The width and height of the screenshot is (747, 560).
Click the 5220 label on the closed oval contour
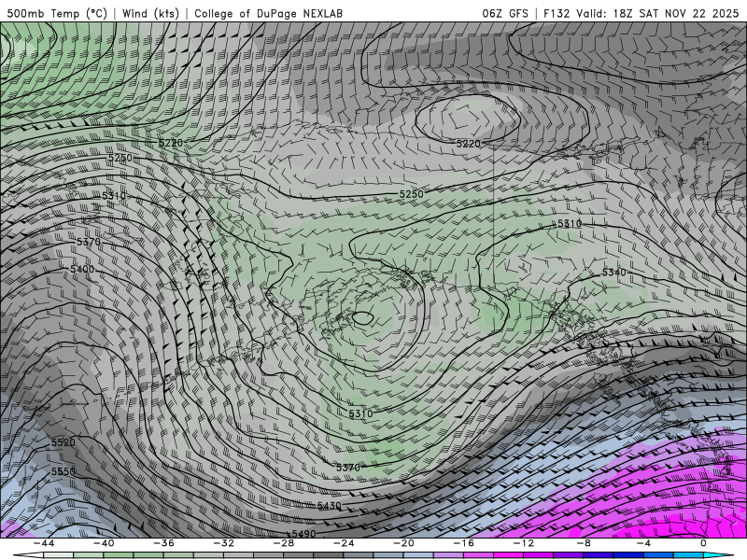coord(469,144)
